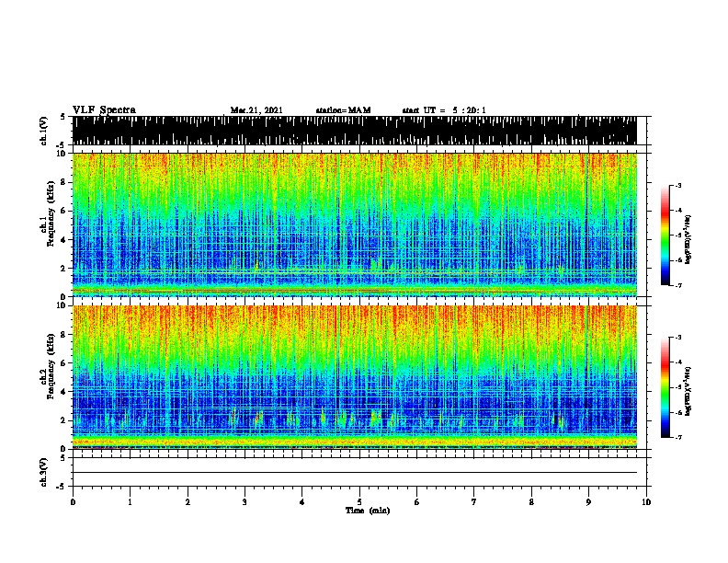Click inside the ch.1 frequency spectrogram panel
The image size is (728, 563).
(x=355, y=224)
